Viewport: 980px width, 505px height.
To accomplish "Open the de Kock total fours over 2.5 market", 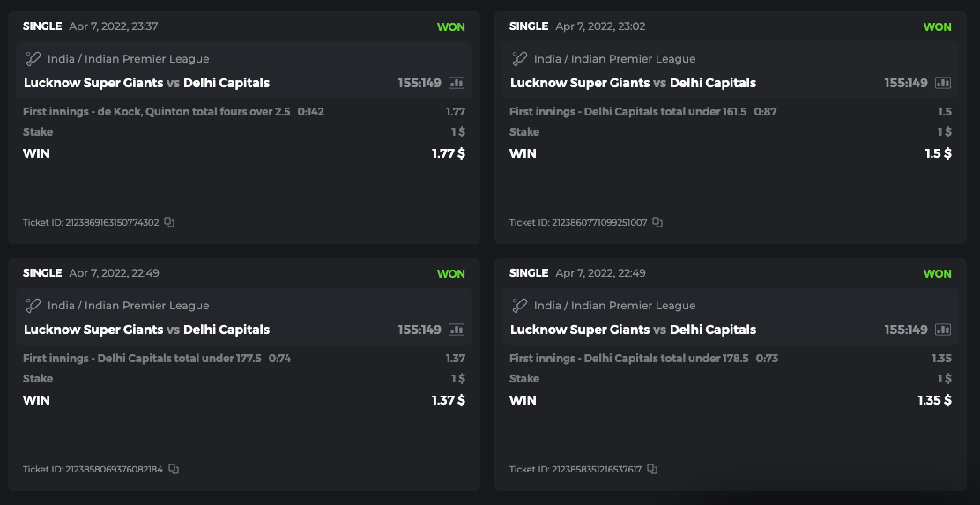I will pos(157,112).
